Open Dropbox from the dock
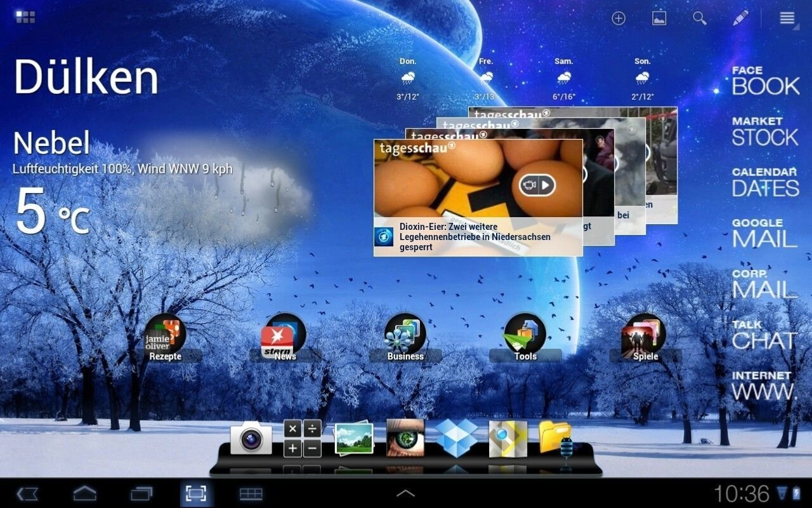 (457, 438)
